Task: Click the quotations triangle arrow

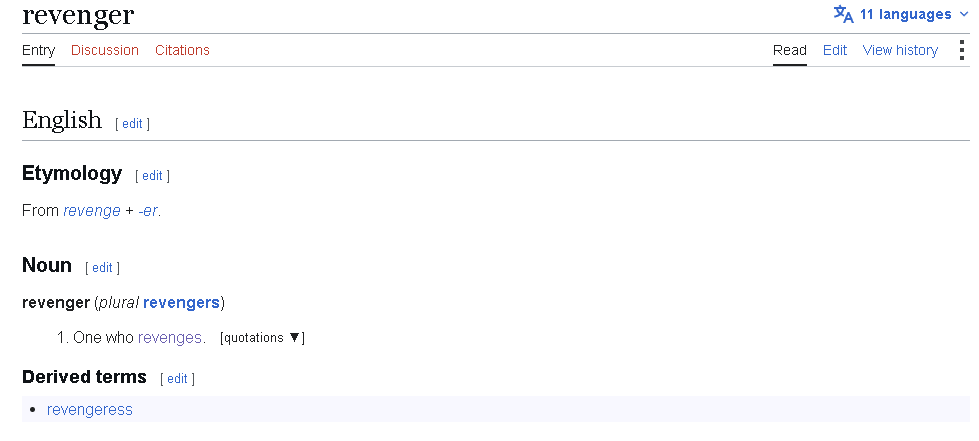Action: click(294, 338)
